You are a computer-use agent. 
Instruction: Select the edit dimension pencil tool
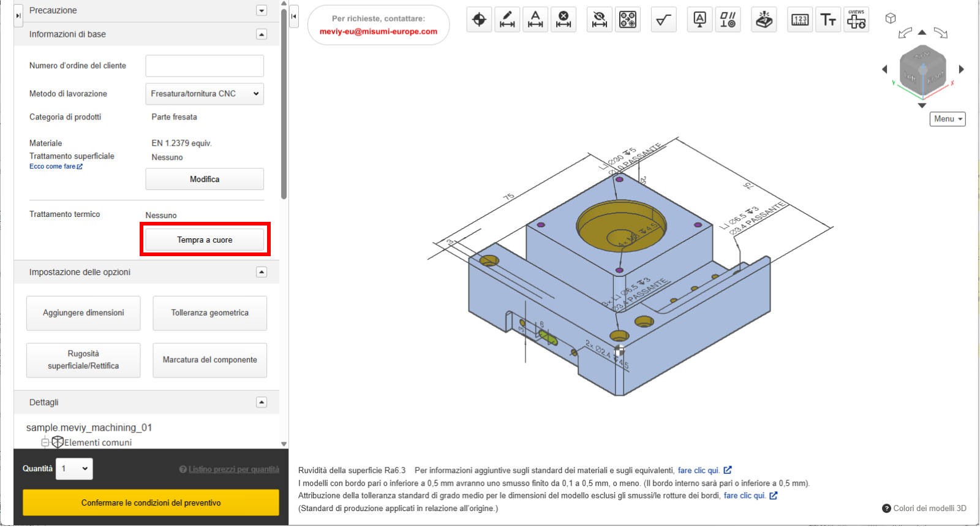(x=507, y=20)
